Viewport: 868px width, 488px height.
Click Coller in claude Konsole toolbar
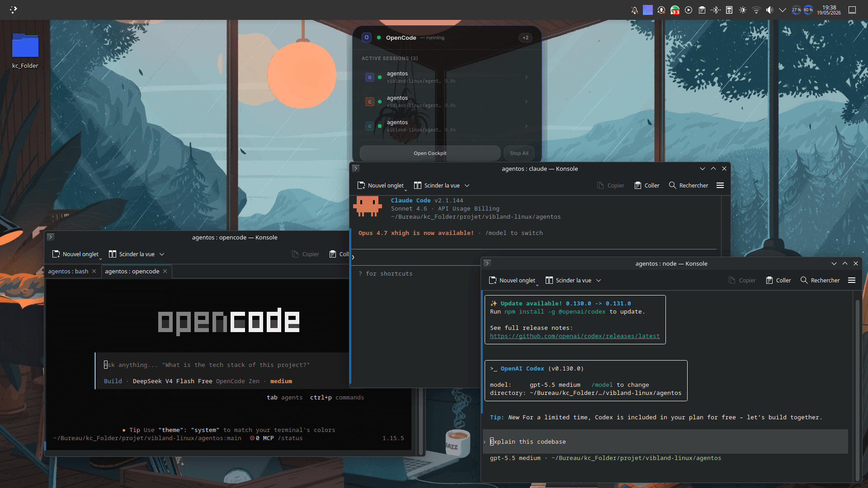point(647,186)
